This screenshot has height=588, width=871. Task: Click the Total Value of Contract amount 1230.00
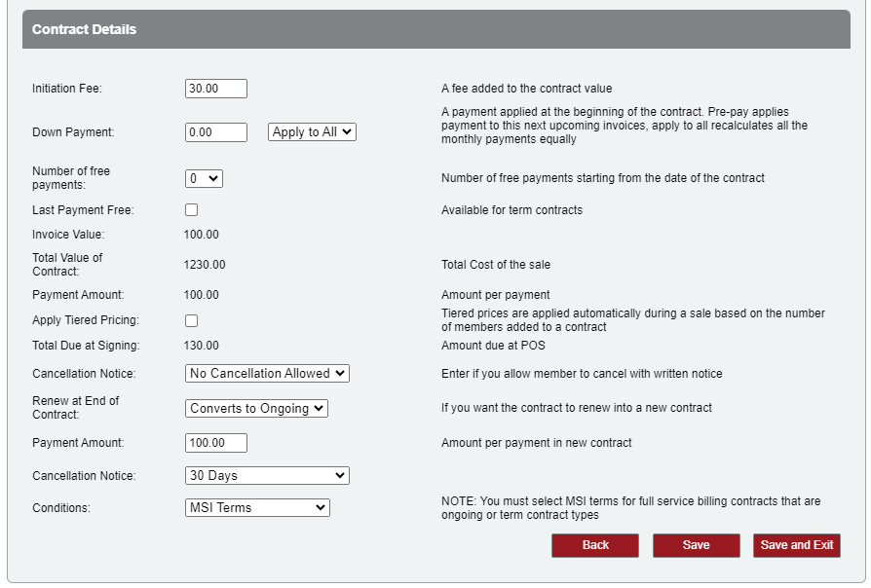[x=205, y=265]
